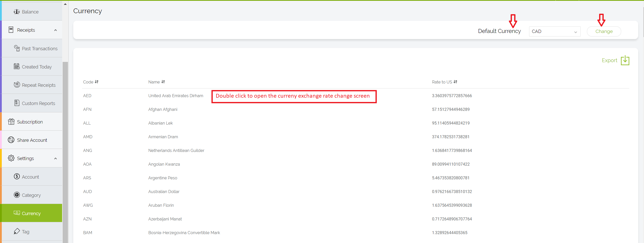Select the Australian Dollar row
Screen dimensions: 644x243
(x=164, y=192)
